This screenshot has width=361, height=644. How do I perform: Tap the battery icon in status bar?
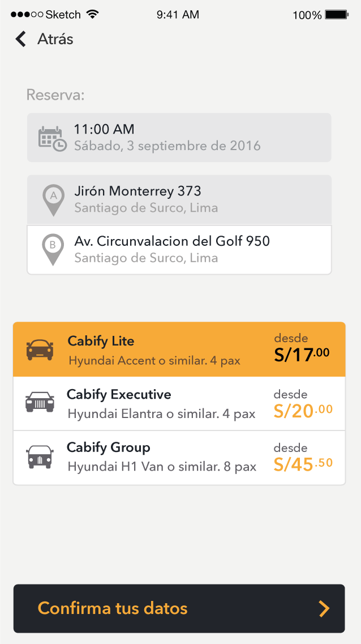(337, 15)
